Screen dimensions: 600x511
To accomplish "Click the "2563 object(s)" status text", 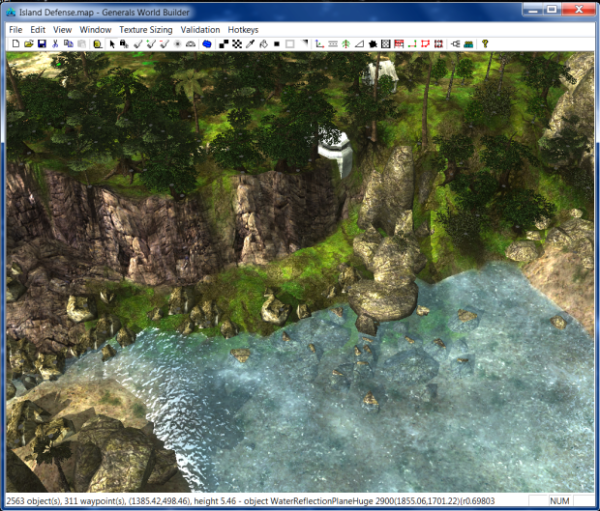I will click(x=33, y=501).
